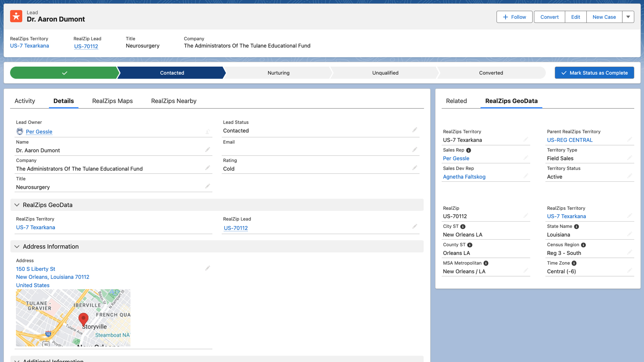Show City ST info icon
The height and width of the screenshot is (362, 644).
pyautogui.click(x=463, y=227)
